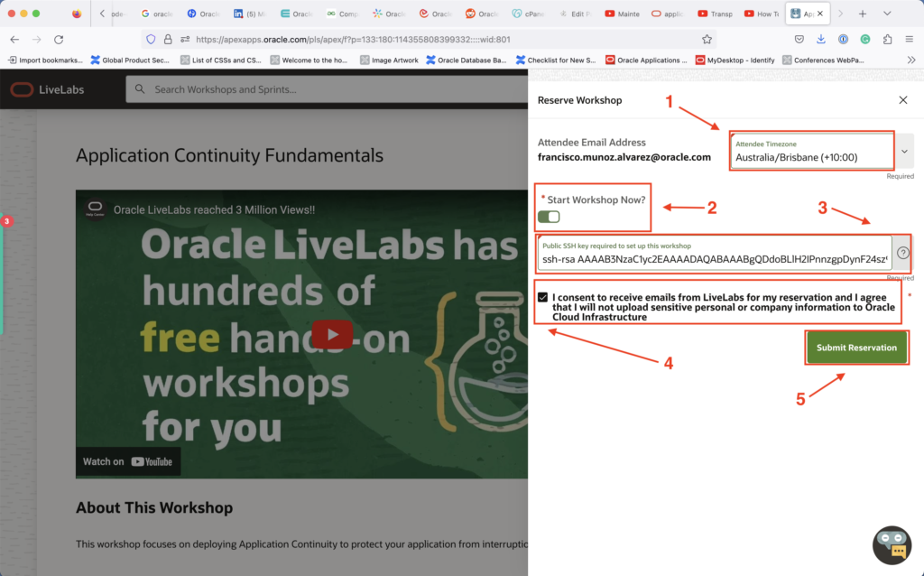Screen dimensions: 924x576
Task: Open the extensions puzzle icon
Action: [888, 40]
